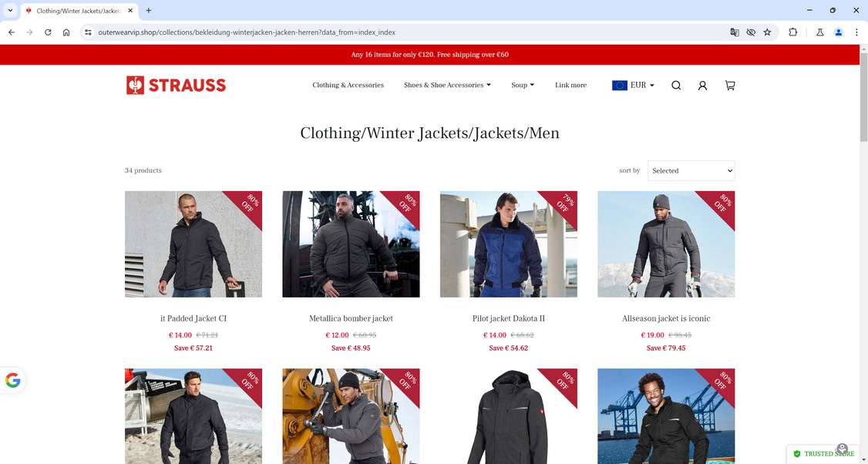
Task: Open a new browser tab
Action: click(x=148, y=11)
